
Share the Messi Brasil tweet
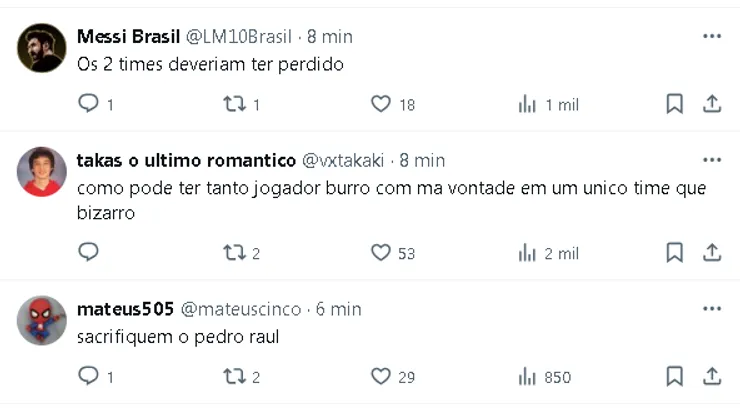(712, 104)
